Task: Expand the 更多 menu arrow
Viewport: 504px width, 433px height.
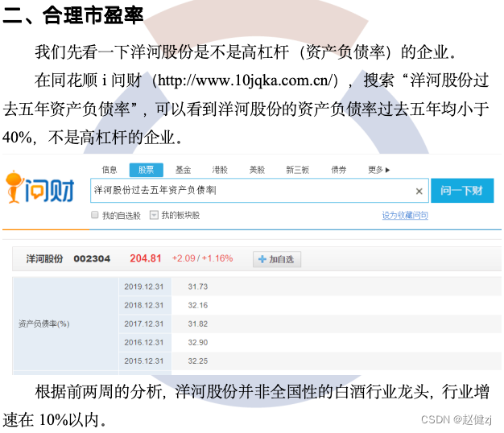Action: (x=387, y=170)
